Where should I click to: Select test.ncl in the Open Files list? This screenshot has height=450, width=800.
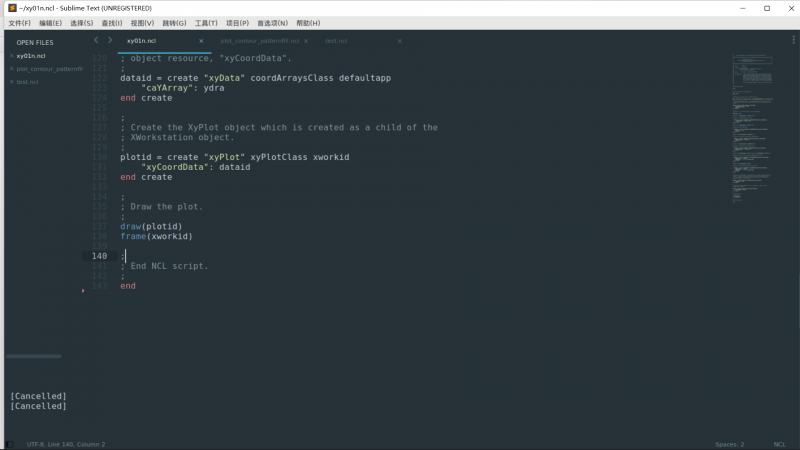point(27,82)
